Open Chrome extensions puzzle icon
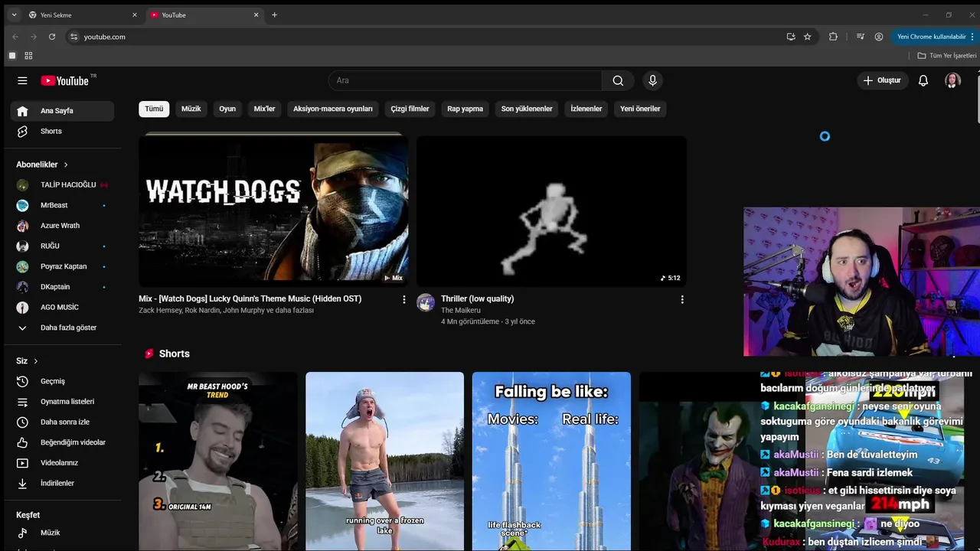 coord(833,37)
